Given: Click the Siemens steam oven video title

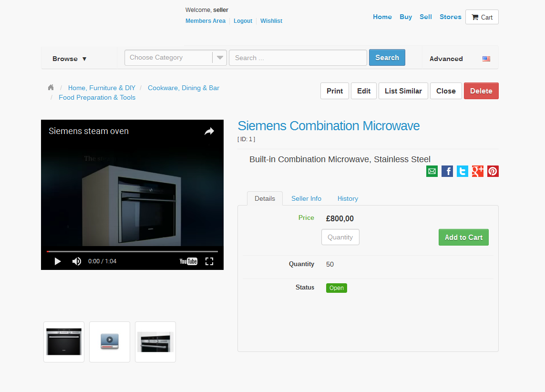Looking at the screenshot, I should pyautogui.click(x=89, y=131).
